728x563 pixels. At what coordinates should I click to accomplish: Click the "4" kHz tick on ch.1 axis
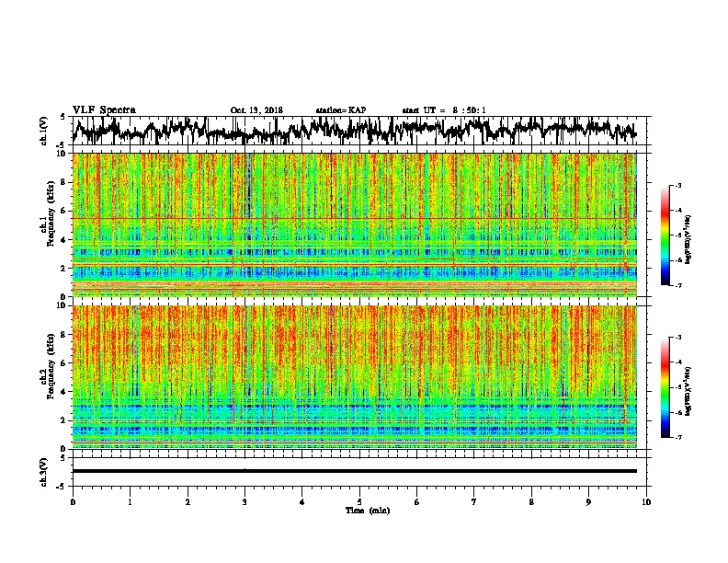click(x=64, y=240)
